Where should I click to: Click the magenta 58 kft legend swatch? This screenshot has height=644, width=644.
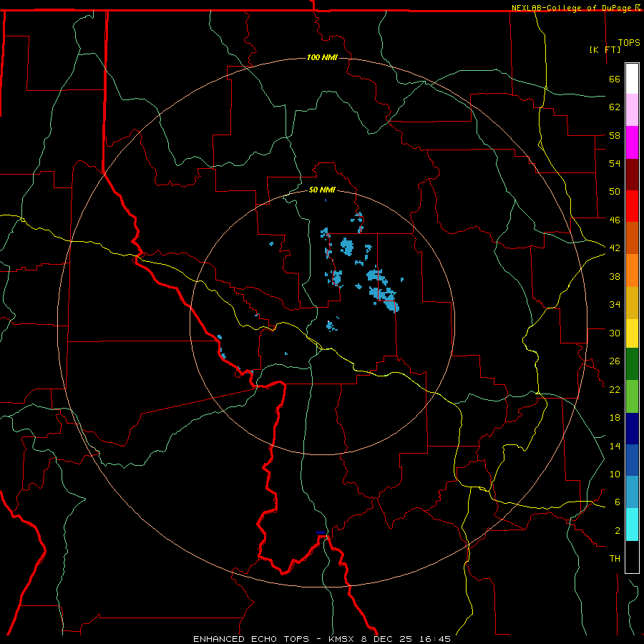[632, 142]
